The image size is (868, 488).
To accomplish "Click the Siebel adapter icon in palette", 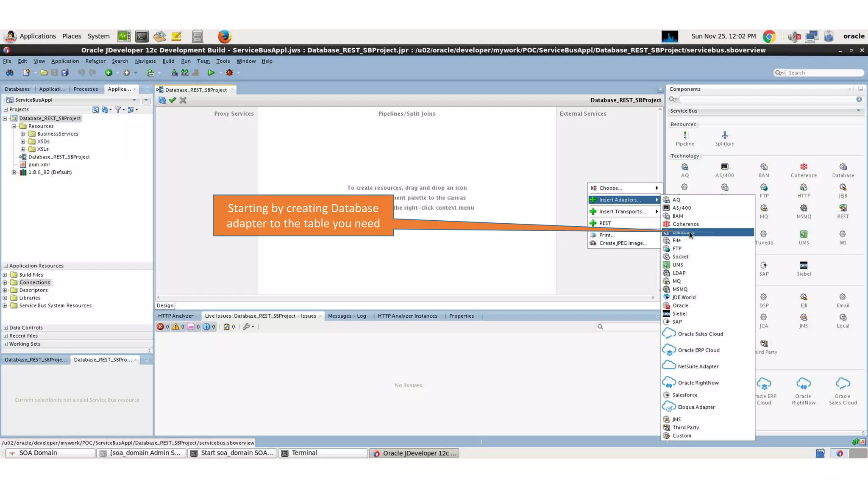I will pos(803,266).
